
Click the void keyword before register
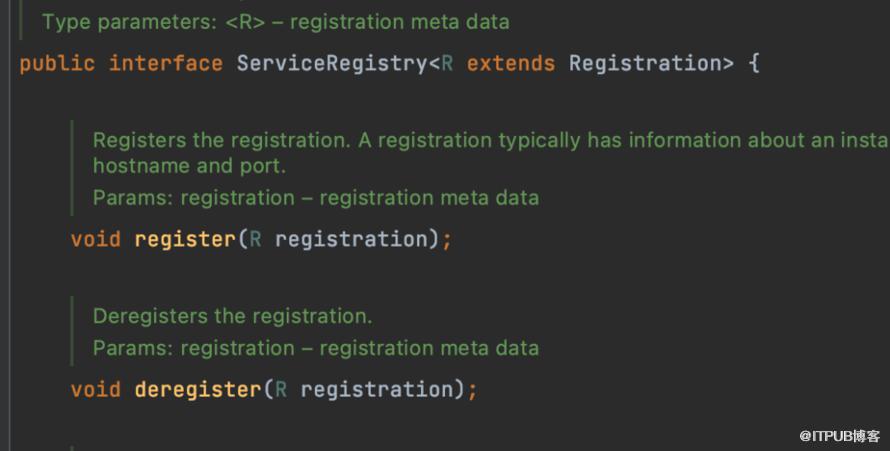click(x=96, y=239)
